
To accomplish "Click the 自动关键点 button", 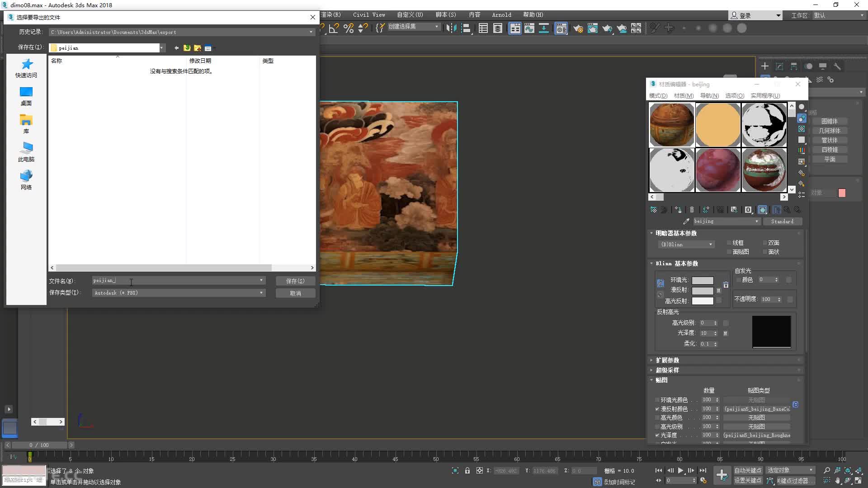I will pyautogui.click(x=748, y=470).
